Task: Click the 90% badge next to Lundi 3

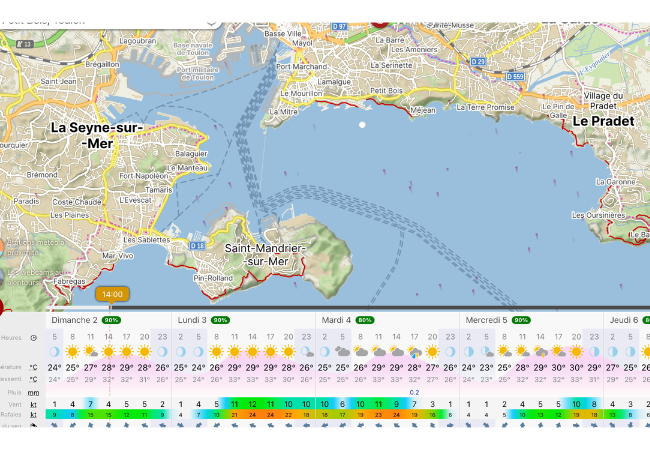Action: [221, 320]
